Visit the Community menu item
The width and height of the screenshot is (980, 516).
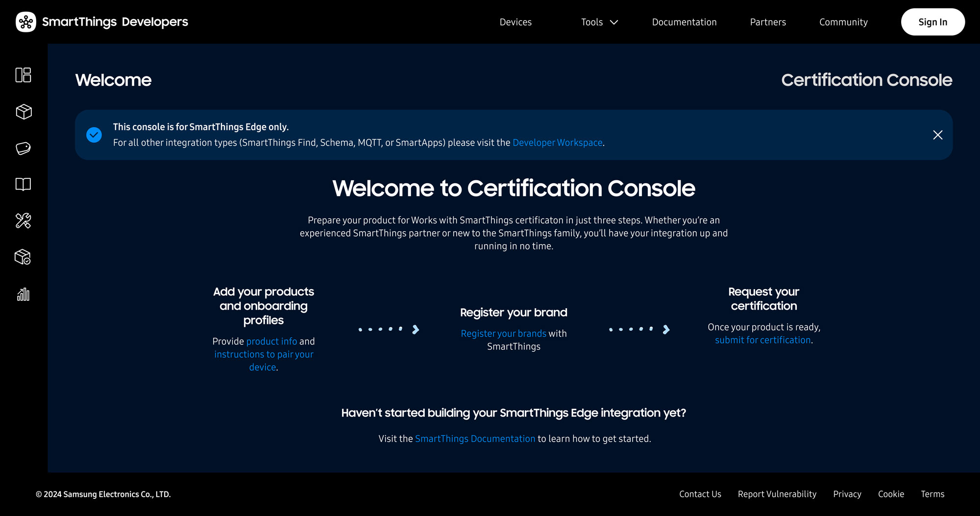843,22
